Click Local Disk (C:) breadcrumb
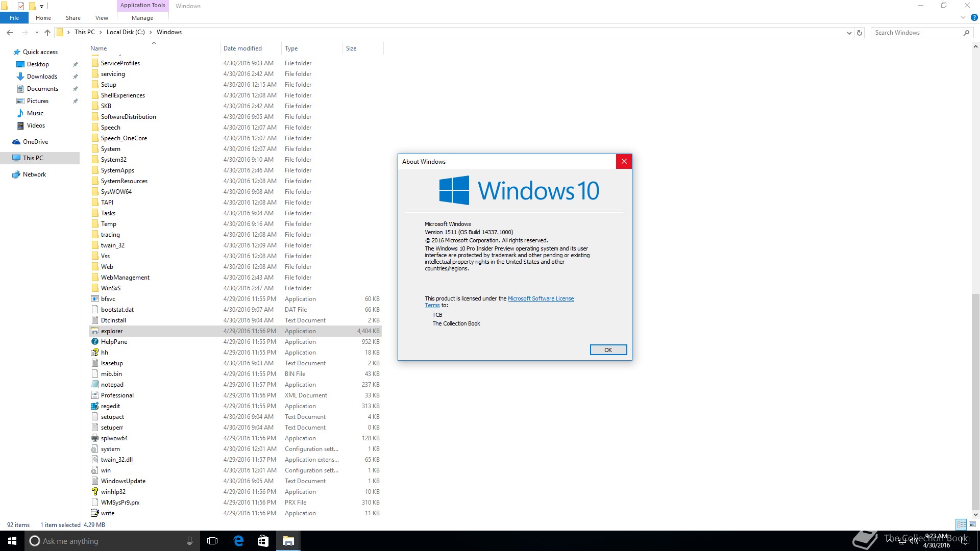This screenshot has width=980, height=551. [126, 32]
